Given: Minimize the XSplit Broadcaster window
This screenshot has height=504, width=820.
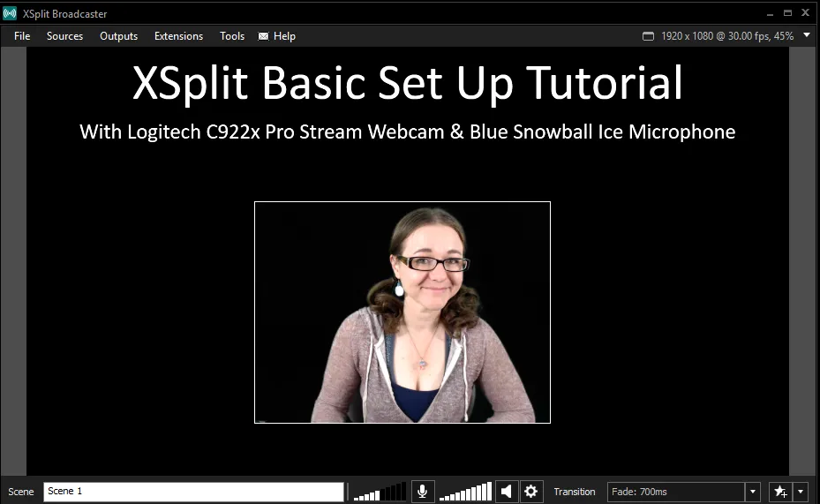Looking at the screenshot, I should tap(770, 13).
